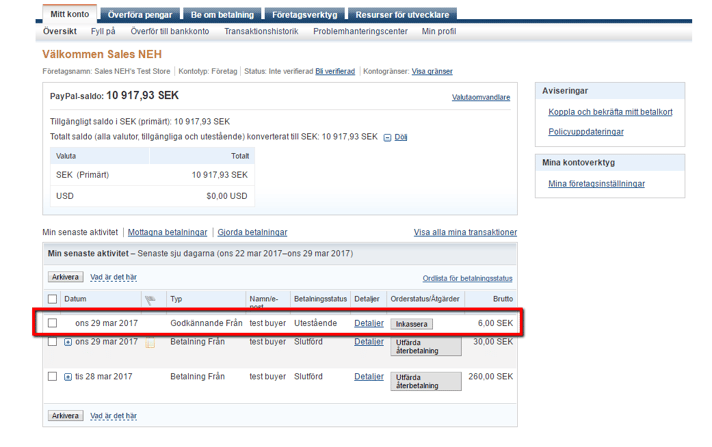The height and width of the screenshot is (447, 712).
Task: Click the Betalningsstatus column header
Action: tap(320, 299)
